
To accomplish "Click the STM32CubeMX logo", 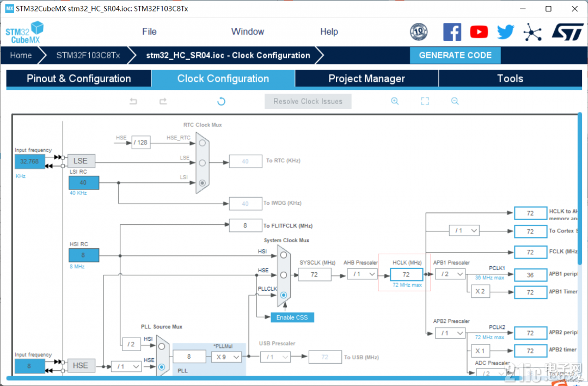I will [24, 32].
